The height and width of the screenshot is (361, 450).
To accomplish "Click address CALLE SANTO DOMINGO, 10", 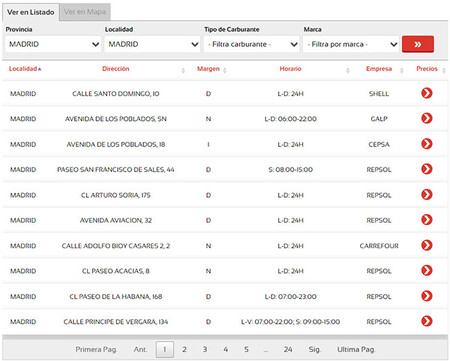I will pyautogui.click(x=116, y=94).
